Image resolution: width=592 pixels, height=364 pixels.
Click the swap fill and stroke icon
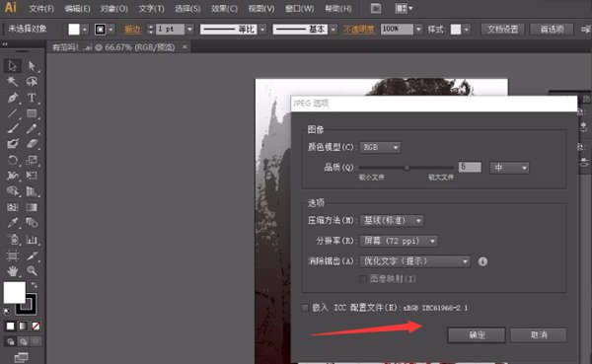(34, 285)
